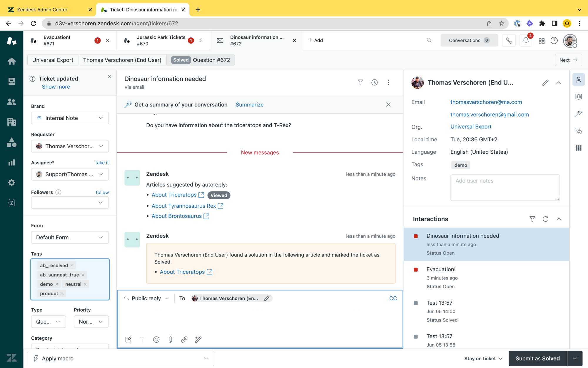
Task: Open Reporting icon in left navigation
Action: point(11,163)
